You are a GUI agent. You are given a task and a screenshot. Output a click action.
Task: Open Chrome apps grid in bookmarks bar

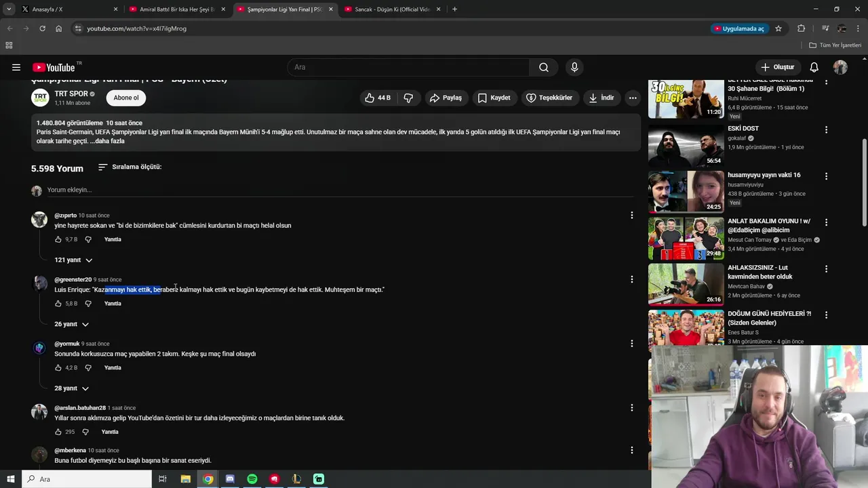[9, 45]
